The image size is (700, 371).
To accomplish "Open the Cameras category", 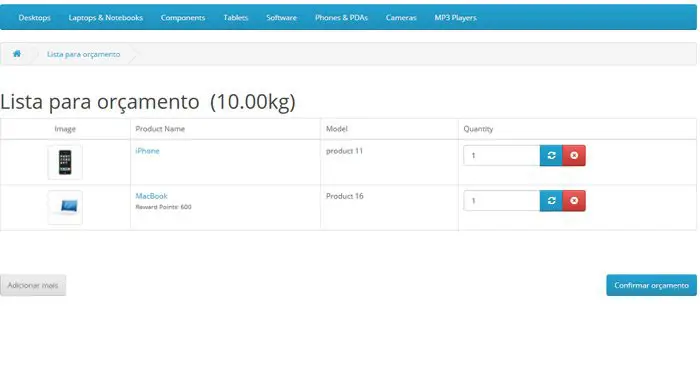I will [x=401, y=18].
